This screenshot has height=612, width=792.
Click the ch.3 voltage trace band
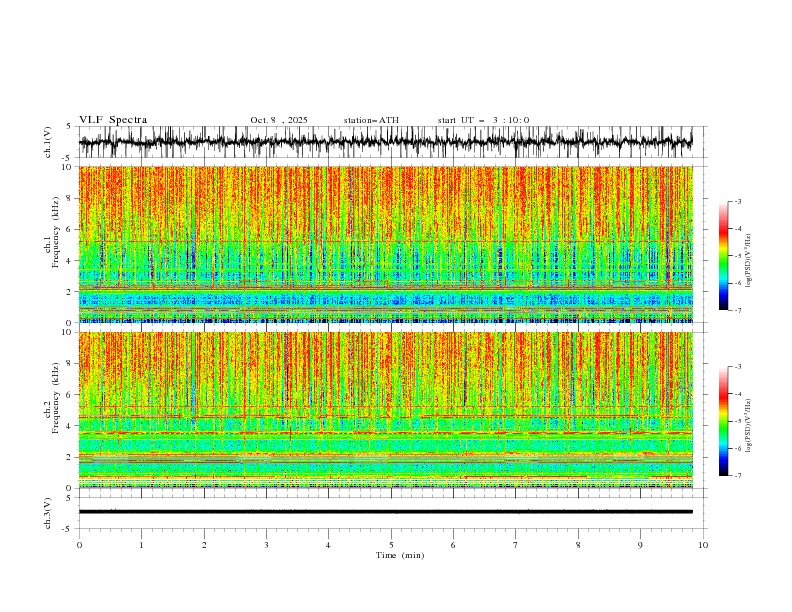click(385, 512)
